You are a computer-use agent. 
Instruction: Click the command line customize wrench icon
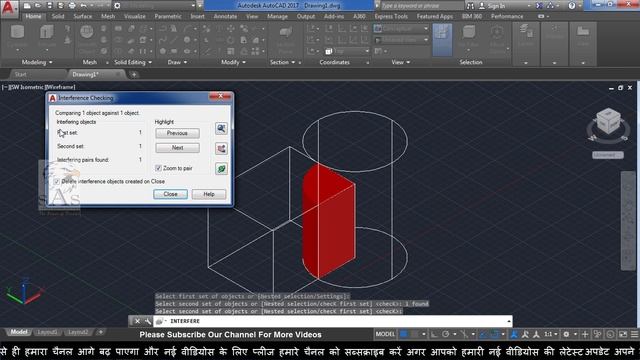[147, 321]
